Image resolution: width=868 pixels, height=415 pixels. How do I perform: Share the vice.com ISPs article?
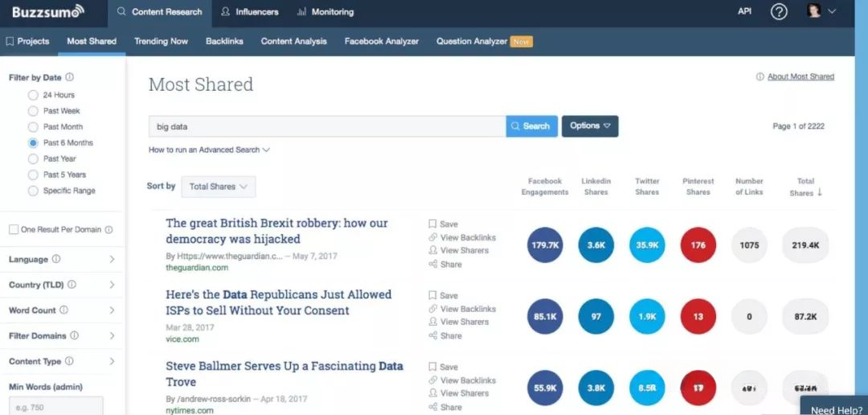tap(445, 335)
